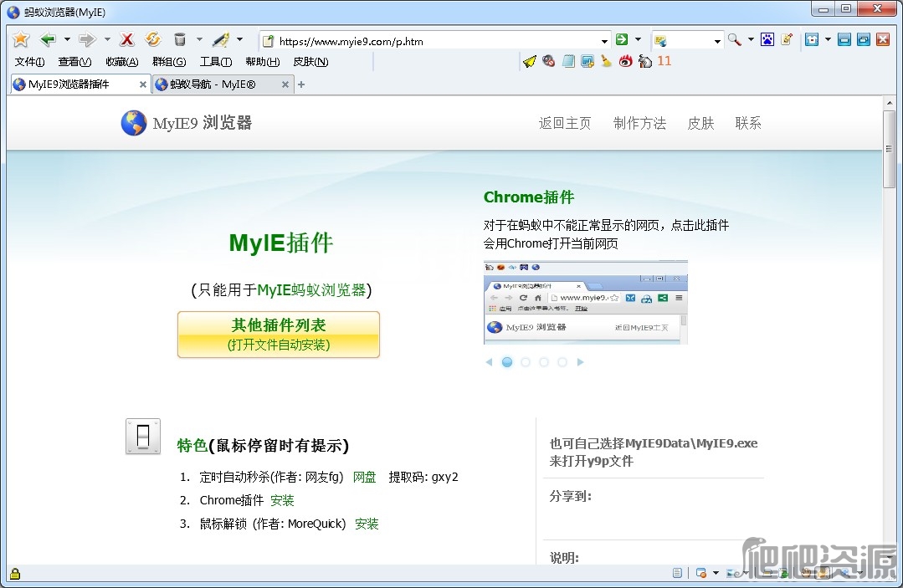Open the back button history dropdown

(x=67, y=39)
